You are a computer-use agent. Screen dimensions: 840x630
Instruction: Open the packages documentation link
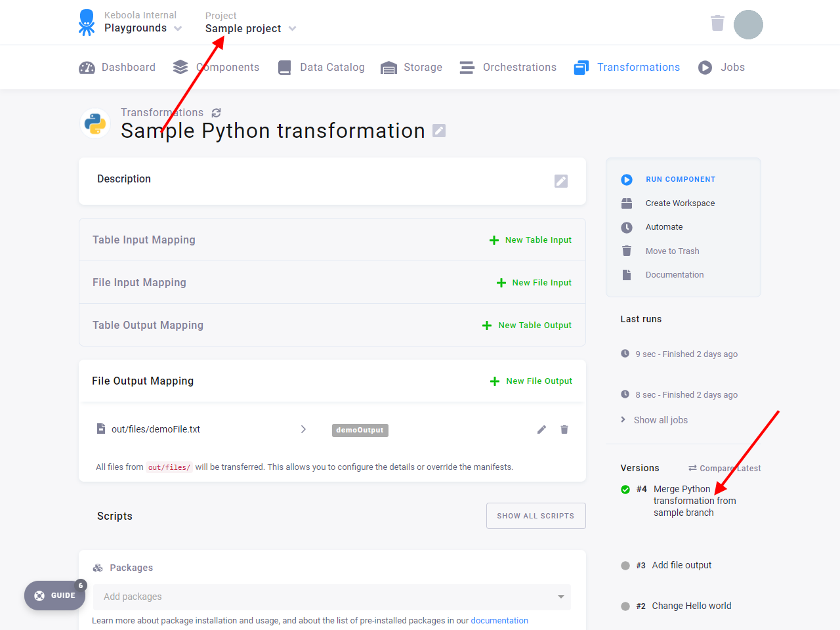point(499,621)
